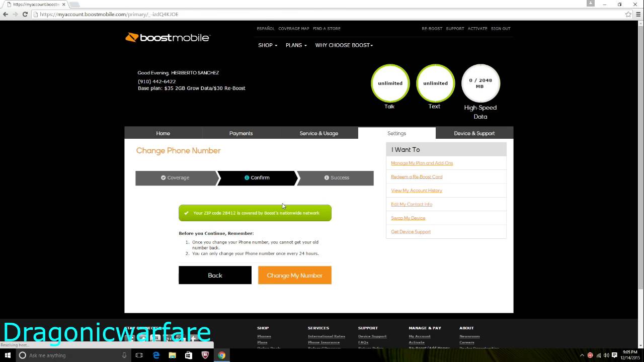Click the footer Phones link
The height and width of the screenshot is (362, 644).
click(264, 336)
